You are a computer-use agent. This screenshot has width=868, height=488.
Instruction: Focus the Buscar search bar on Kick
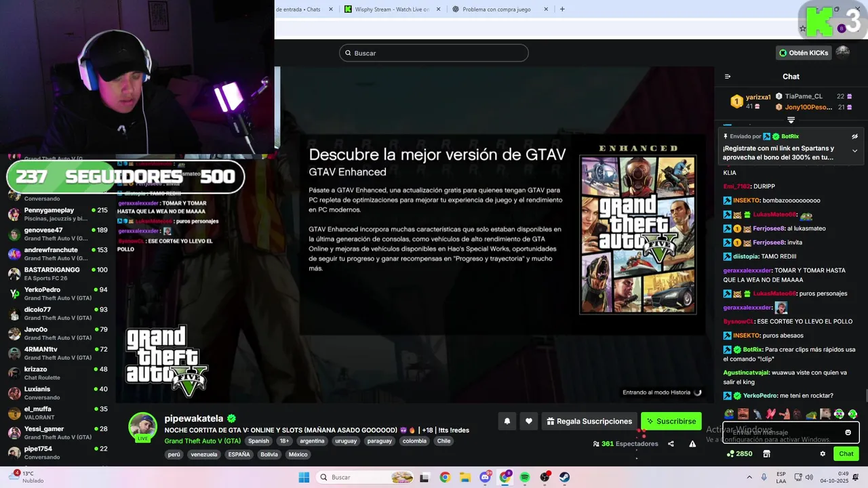434,53
